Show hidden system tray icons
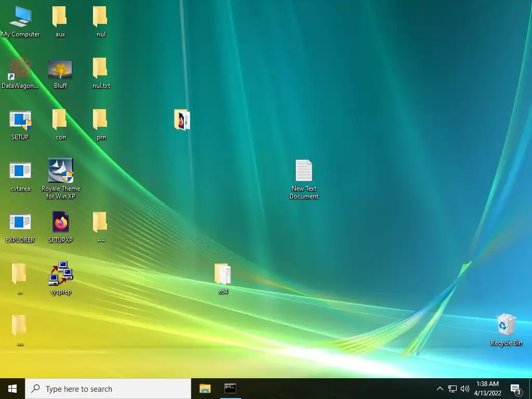This screenshot has height=399, width=532. tap(440, 389)
